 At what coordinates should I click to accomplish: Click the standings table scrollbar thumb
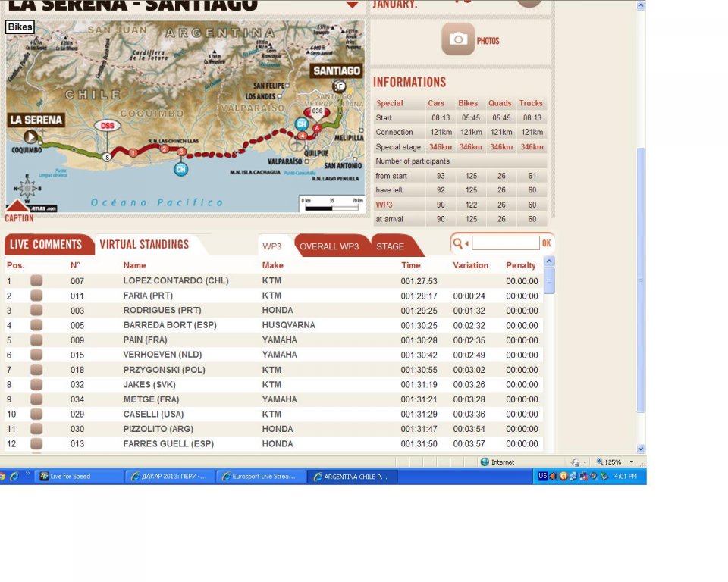coord(549,280)
